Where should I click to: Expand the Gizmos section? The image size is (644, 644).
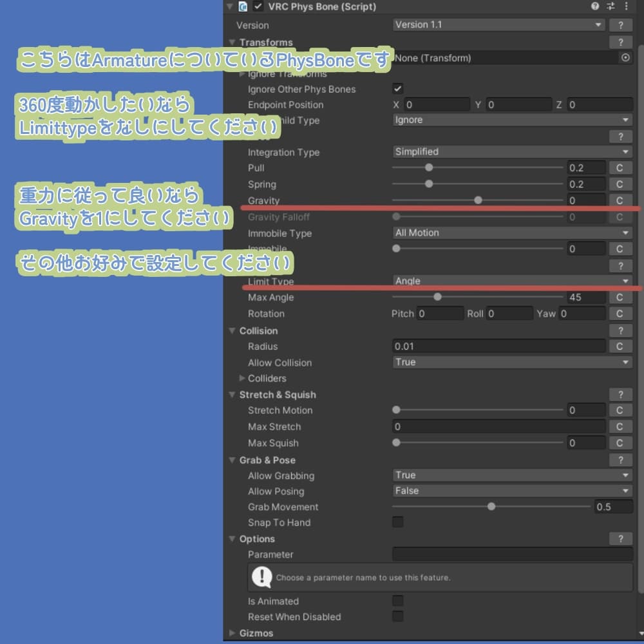tap(232, 633)
